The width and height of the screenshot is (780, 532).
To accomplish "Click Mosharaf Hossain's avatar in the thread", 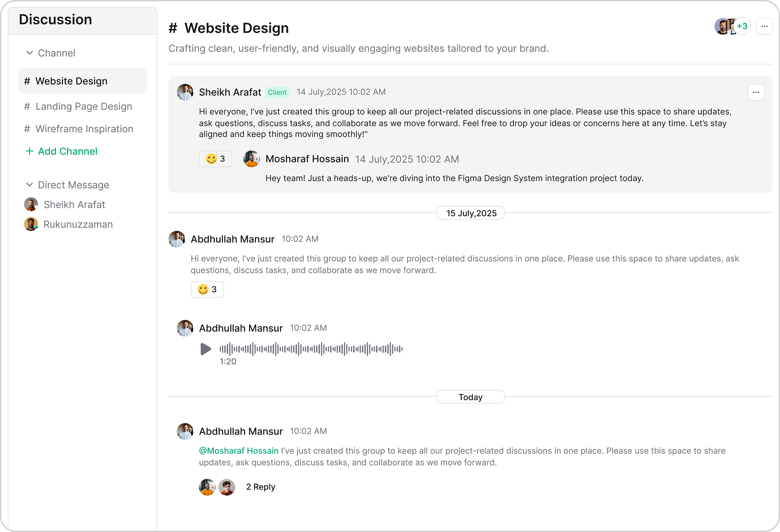I will (x=251, y=159).
